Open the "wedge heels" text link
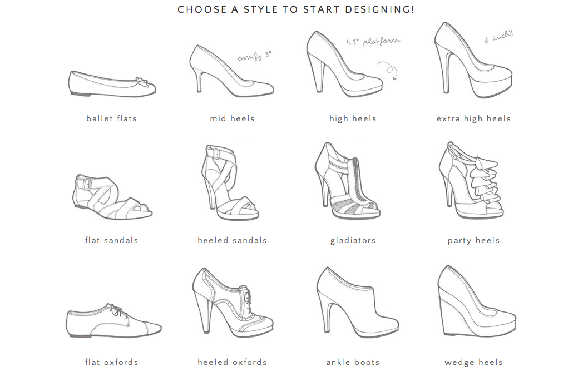 pos(473,363)
